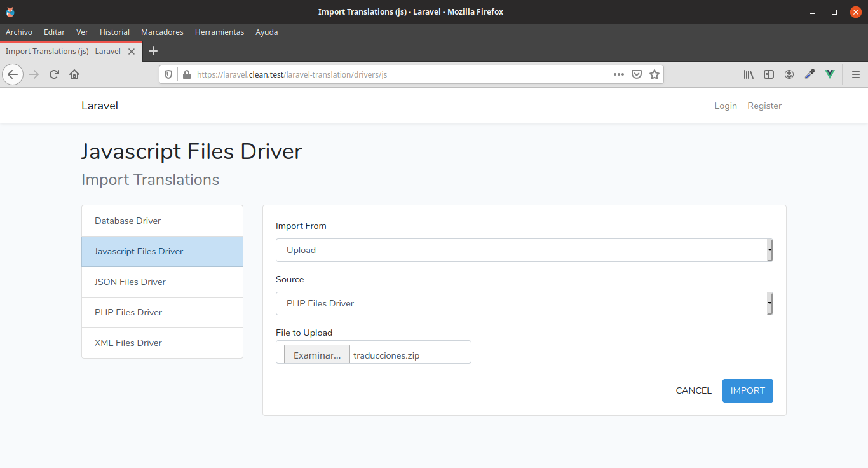868x468 pixels.
Task: Click Examinar to browse for file
Action: 316,355
